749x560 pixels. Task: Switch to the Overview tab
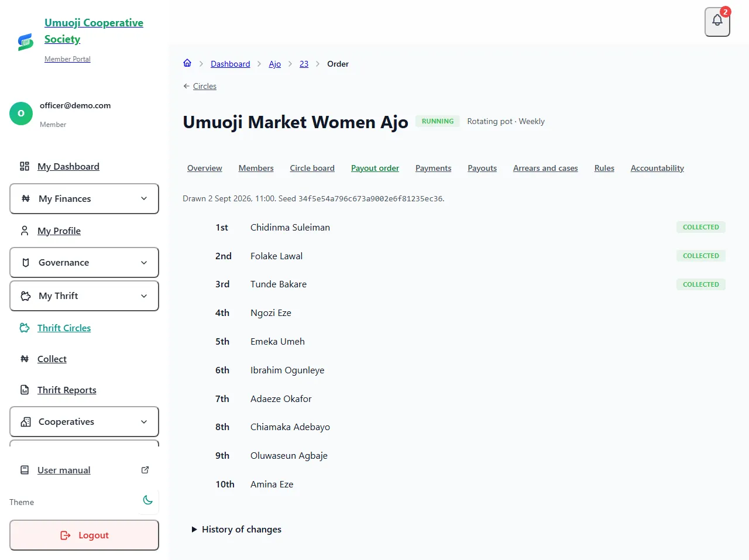pyautogui.click(x=205, y=168)
